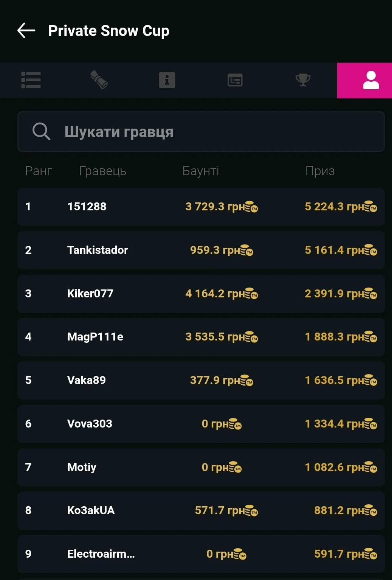Open the trophy prizes tab
Image resolution: width=392 pixels, height=580 pixels.
point(303,80)
